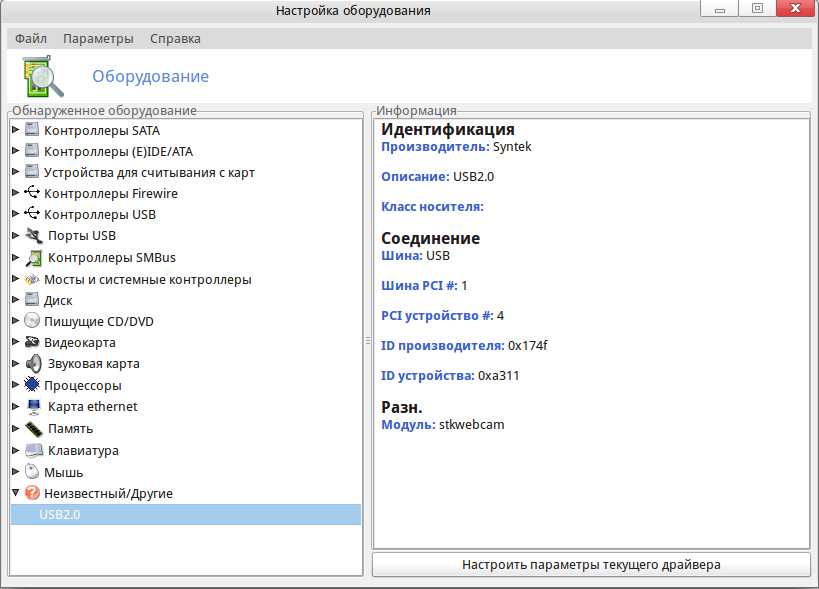Select Пишущие CD/DVD entry
819x589 pixels.
coord(99,322)
